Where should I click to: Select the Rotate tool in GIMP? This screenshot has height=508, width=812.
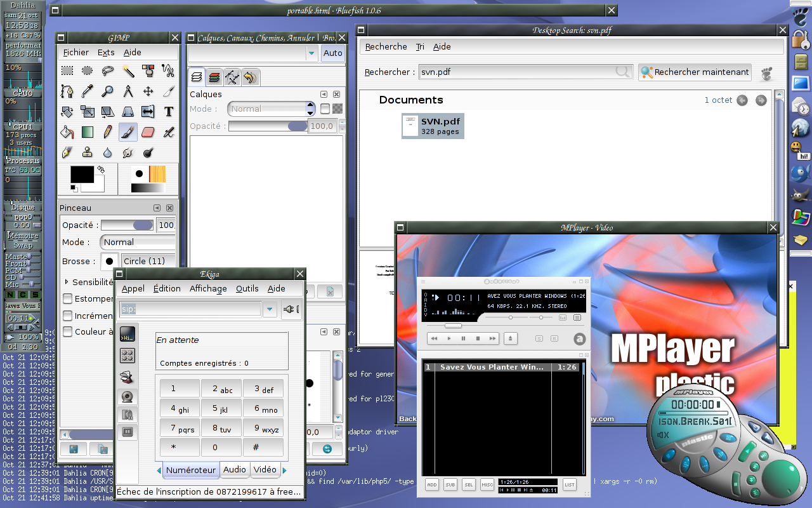pyautogui.click(x=67, y=112)
